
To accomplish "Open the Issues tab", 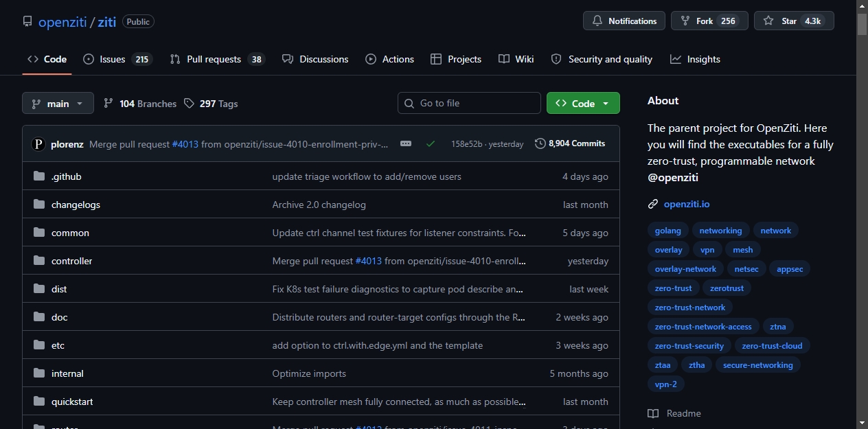I will (117, 59).
